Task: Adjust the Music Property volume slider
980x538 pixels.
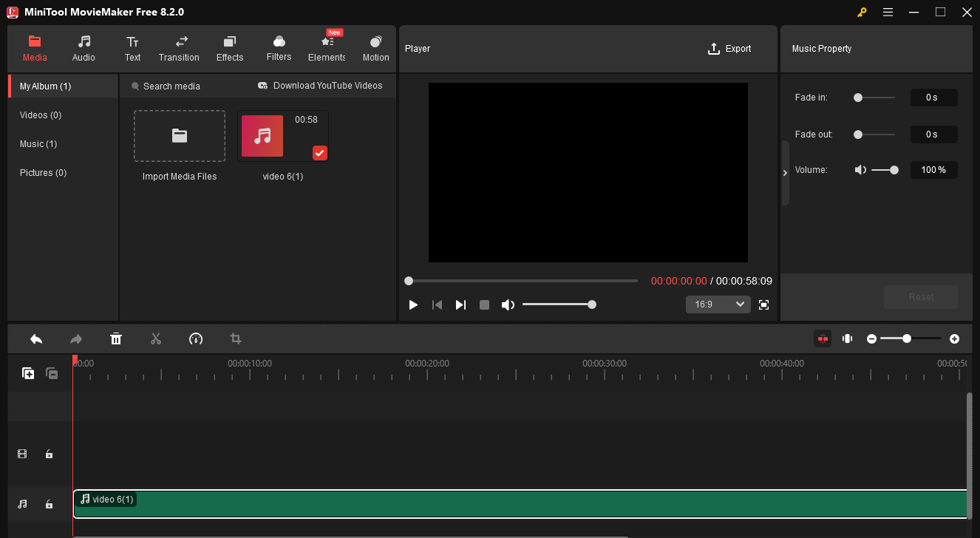Action: click(x=885, y=170)
